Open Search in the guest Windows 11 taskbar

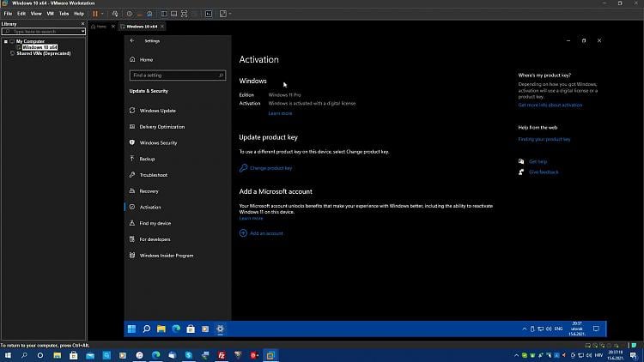pos(146,329)
